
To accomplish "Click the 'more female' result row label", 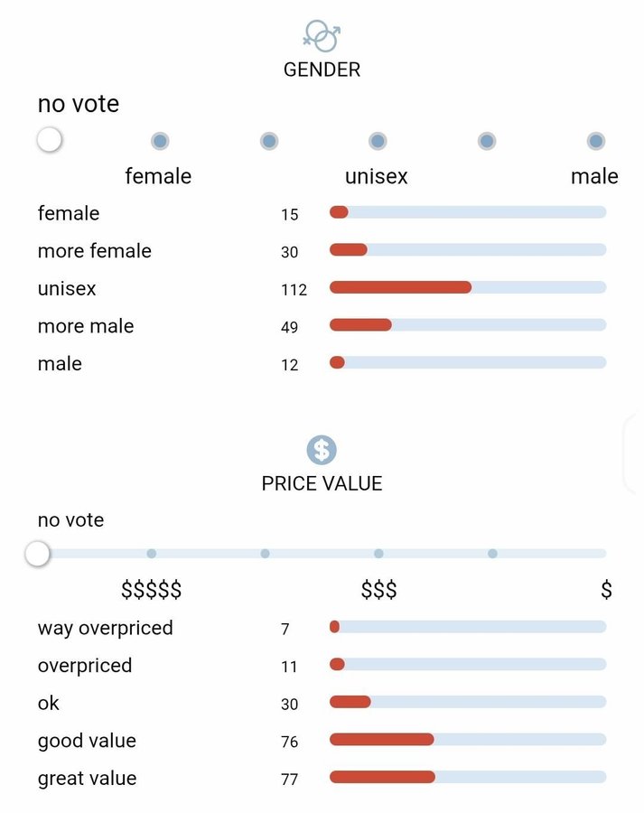I will point(94,251).
